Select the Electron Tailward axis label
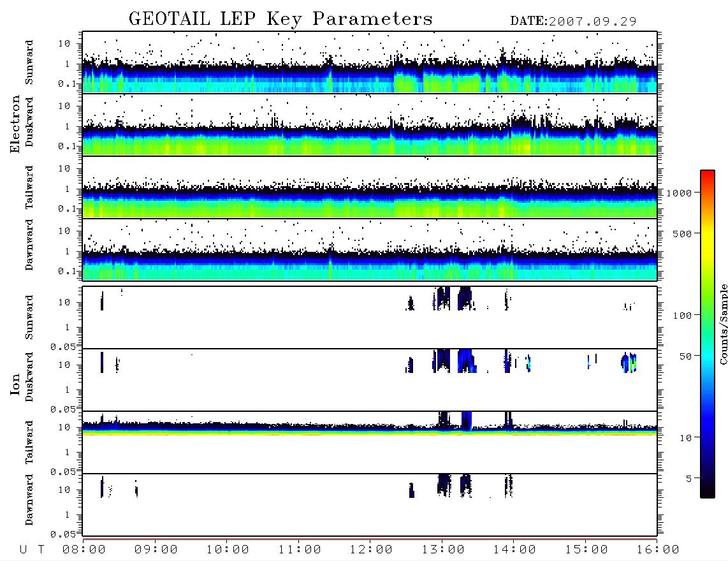 coord(29,187)
